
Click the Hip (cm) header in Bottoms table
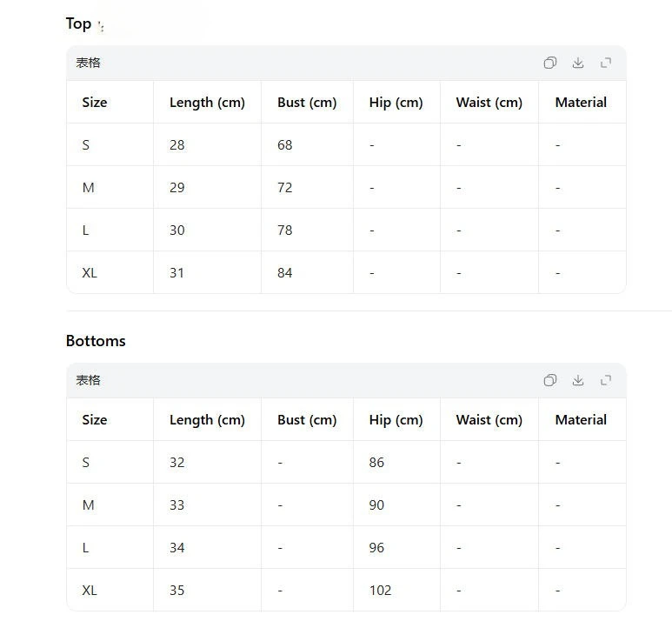(396, 419)
